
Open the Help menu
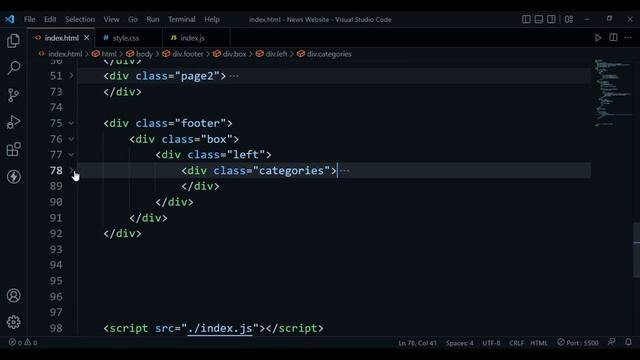pos(212,19)
